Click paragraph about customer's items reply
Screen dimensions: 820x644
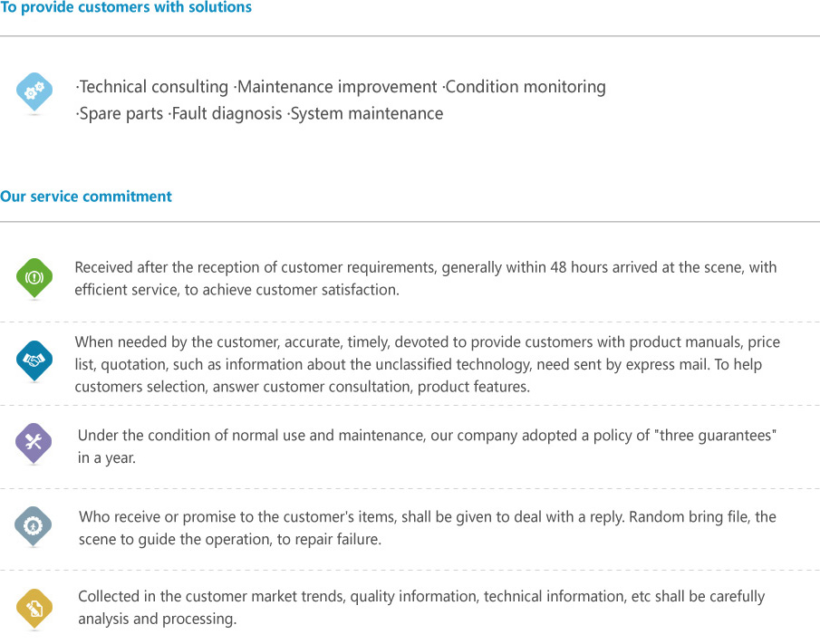click(x=428, y=528)
